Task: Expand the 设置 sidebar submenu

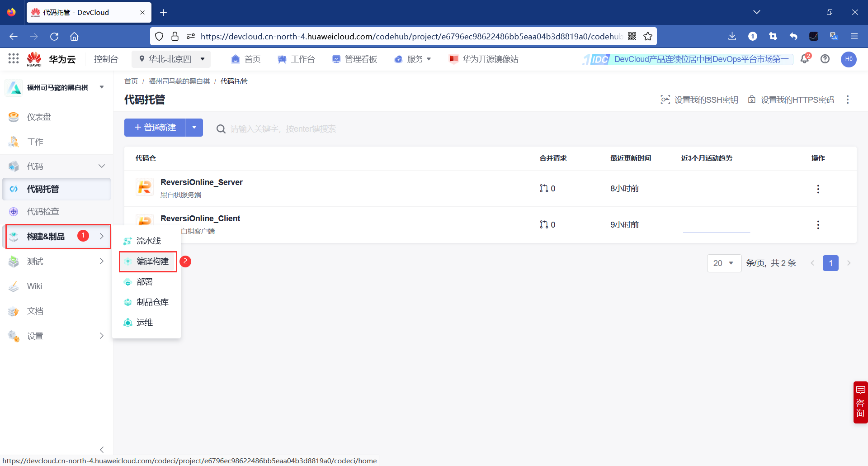Action: (102, 336)
